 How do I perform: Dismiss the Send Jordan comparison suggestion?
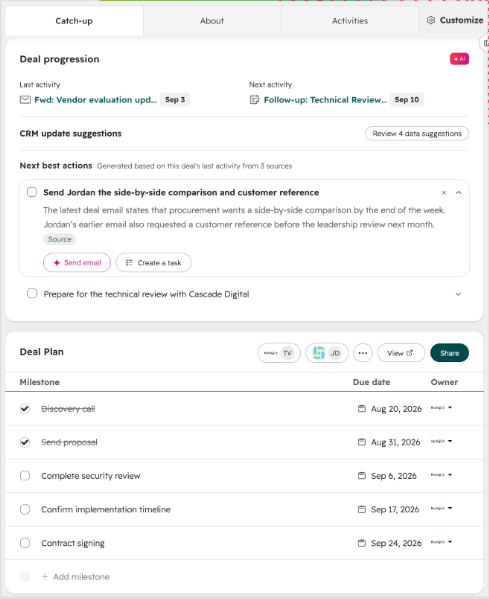444,193
